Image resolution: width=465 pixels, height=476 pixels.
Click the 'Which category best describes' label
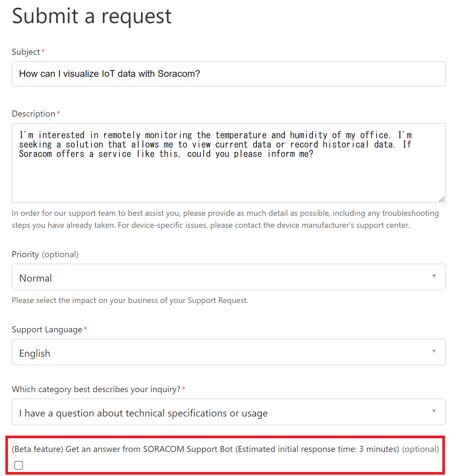pos(96,389)
